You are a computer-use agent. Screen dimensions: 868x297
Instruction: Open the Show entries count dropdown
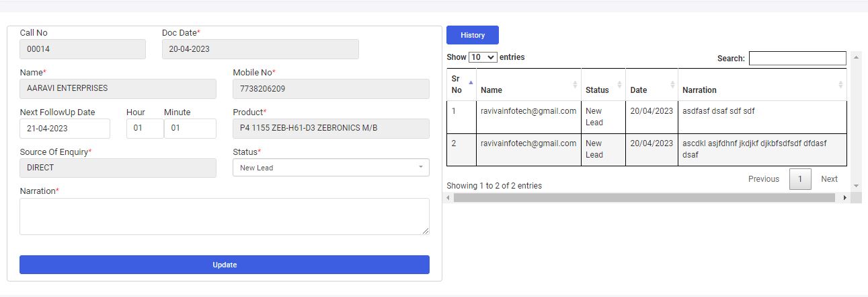click(483, 58)
